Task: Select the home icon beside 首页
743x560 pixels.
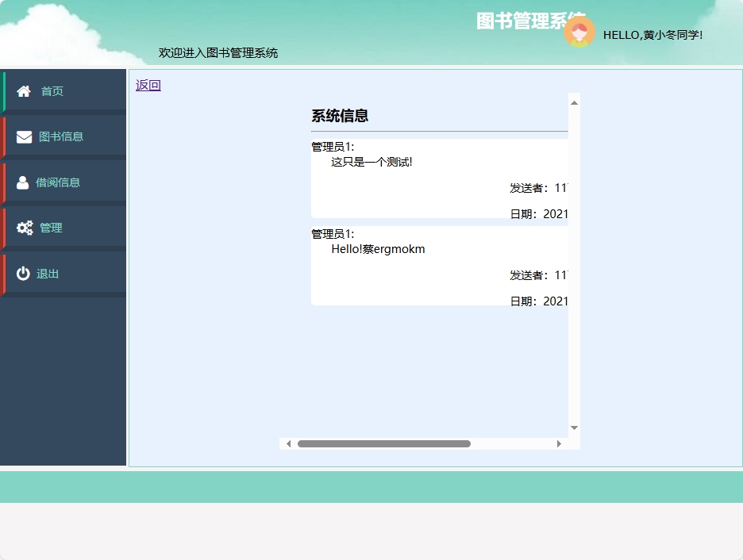Action: pyautogui.click(x=23, y=90)
